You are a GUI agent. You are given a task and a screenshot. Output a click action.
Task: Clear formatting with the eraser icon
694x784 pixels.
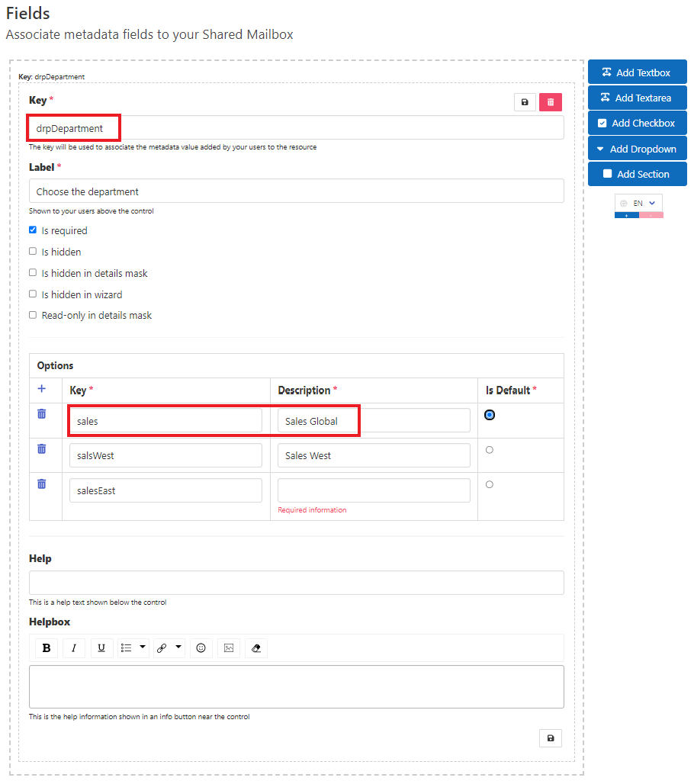(x=255, y=648)
